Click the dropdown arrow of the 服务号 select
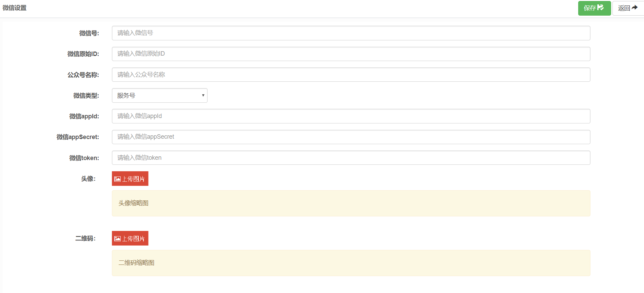This screenshot has height=293, width=644. [203, 96]
